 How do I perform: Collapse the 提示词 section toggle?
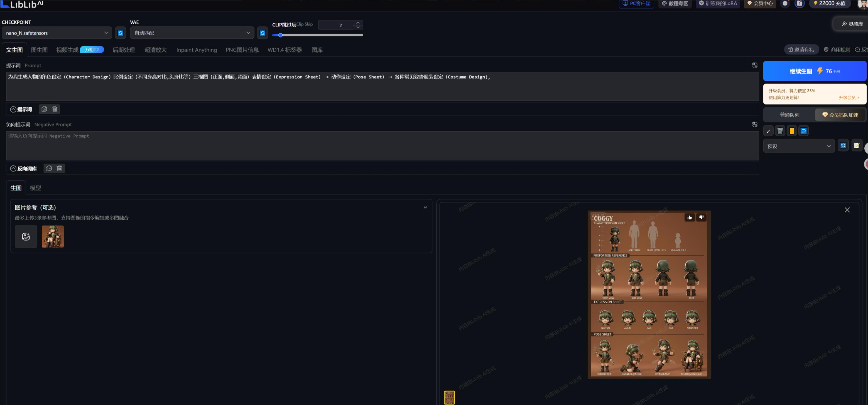(x=13, y=109)
